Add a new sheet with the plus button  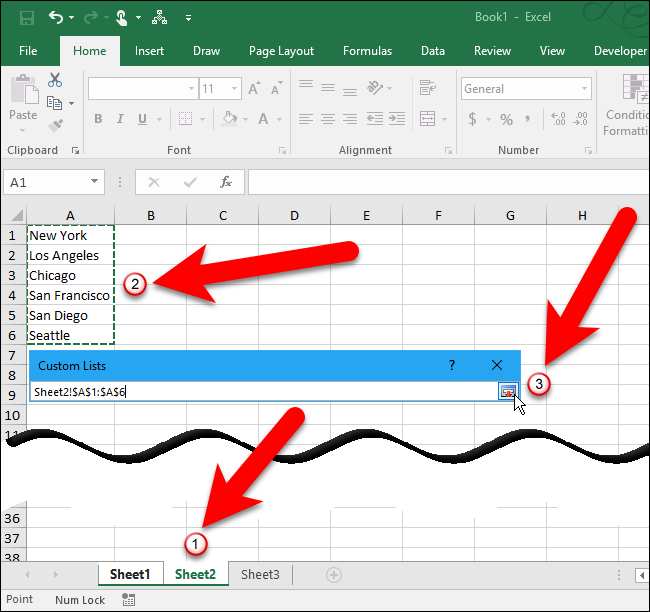pos(334,575)
